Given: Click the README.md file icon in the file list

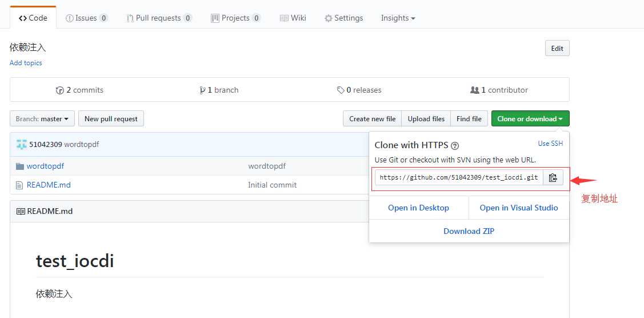Looking at the screenshot, I should tap(19, 185).
